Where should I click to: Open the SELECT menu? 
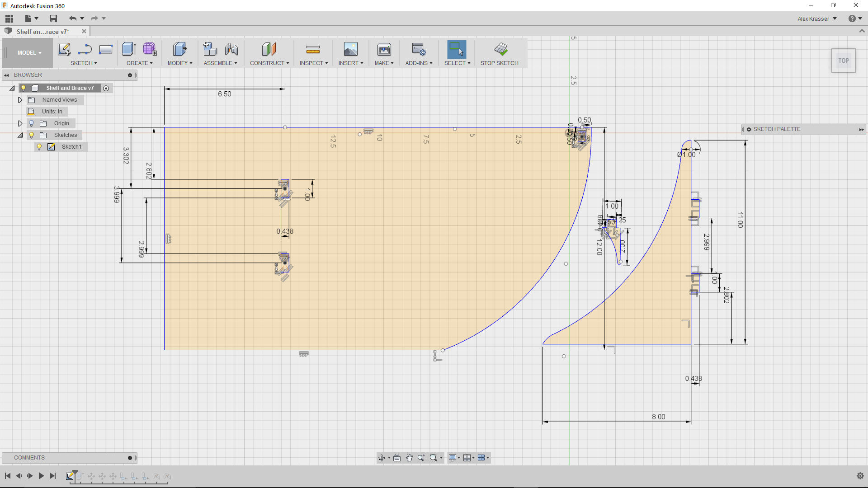pos(457,63)
